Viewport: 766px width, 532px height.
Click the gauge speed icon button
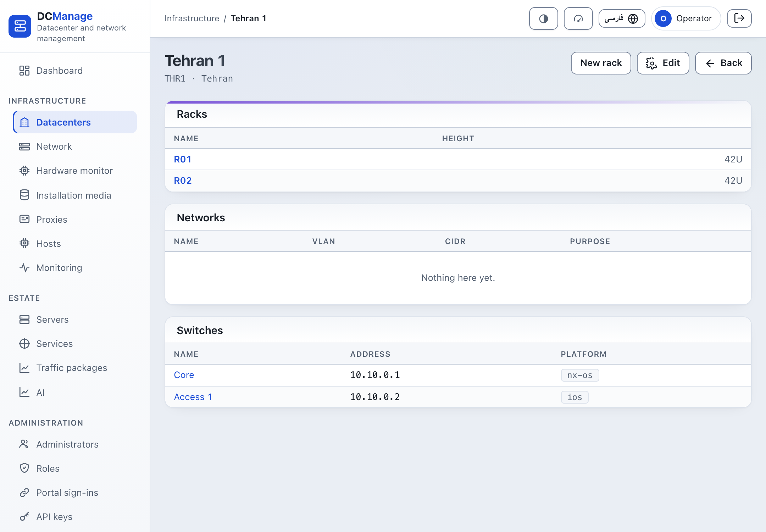click(578, 18)
